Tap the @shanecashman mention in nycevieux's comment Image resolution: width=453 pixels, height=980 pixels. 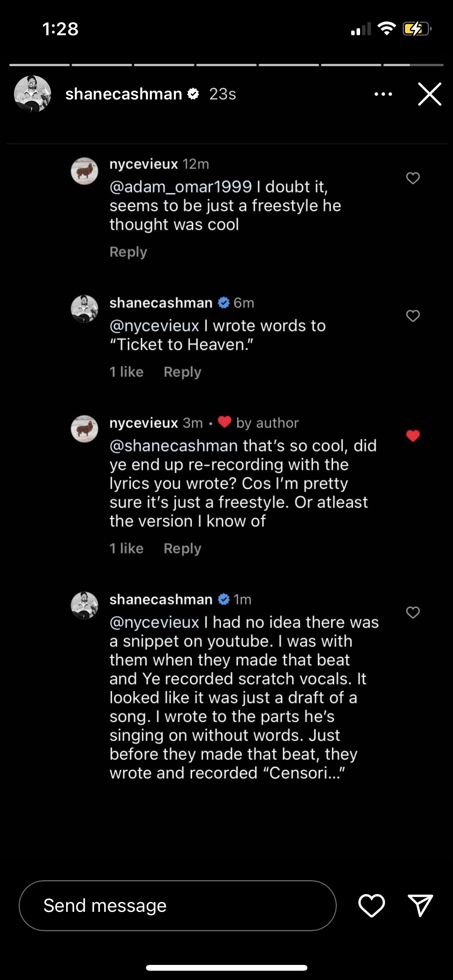pyautogui.click(x=173, y=446)
